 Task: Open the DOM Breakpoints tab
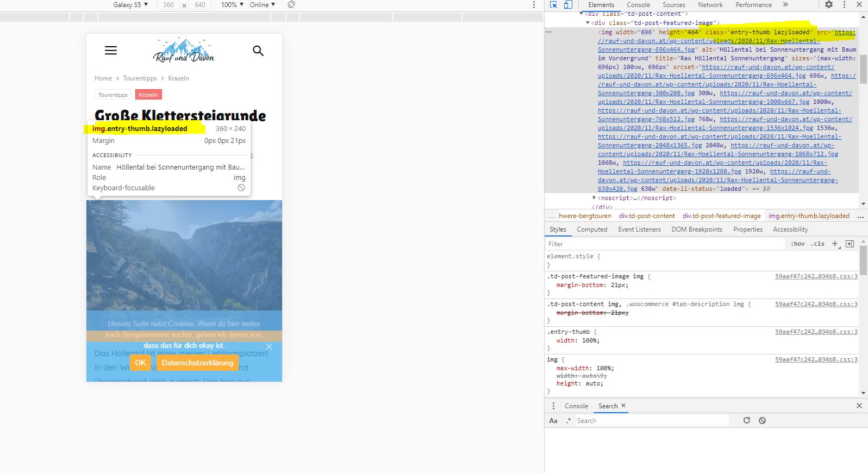tap(697, 229)
